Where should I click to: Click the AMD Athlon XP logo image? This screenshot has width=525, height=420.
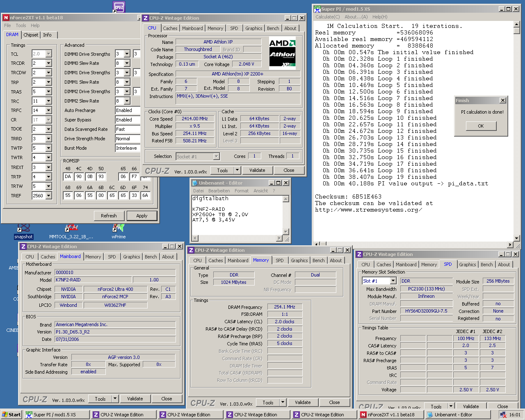point(282,53)
